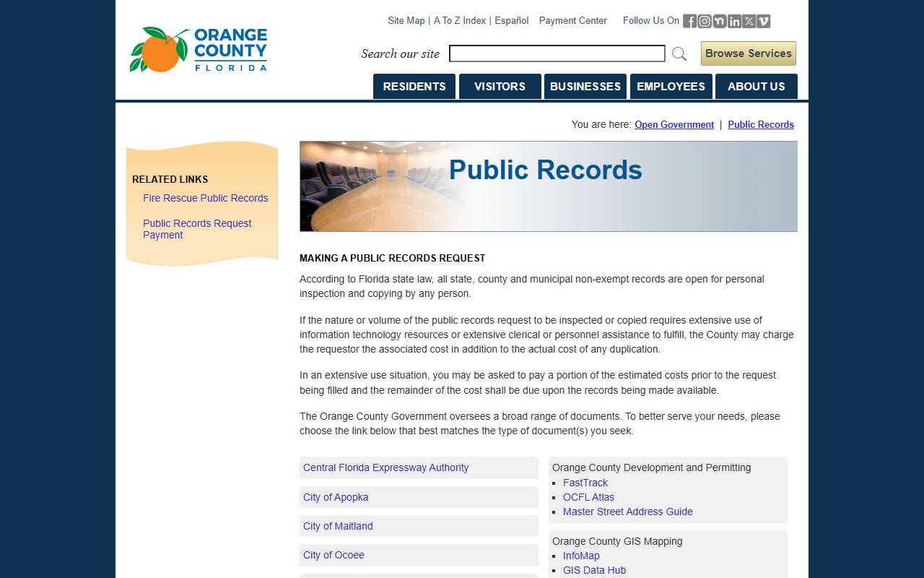Open the X (Twitter) social icon
This screenshot has width=924, height=578.
coord(749,21)
